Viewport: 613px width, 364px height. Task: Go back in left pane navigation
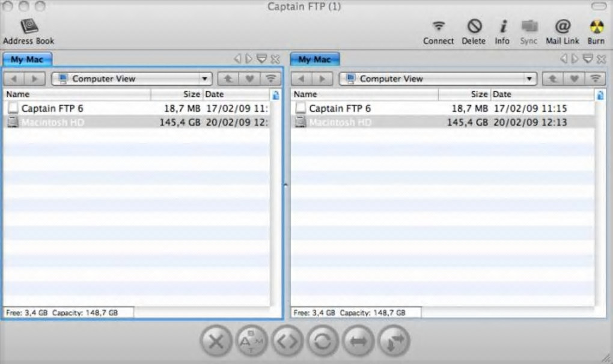14,79
